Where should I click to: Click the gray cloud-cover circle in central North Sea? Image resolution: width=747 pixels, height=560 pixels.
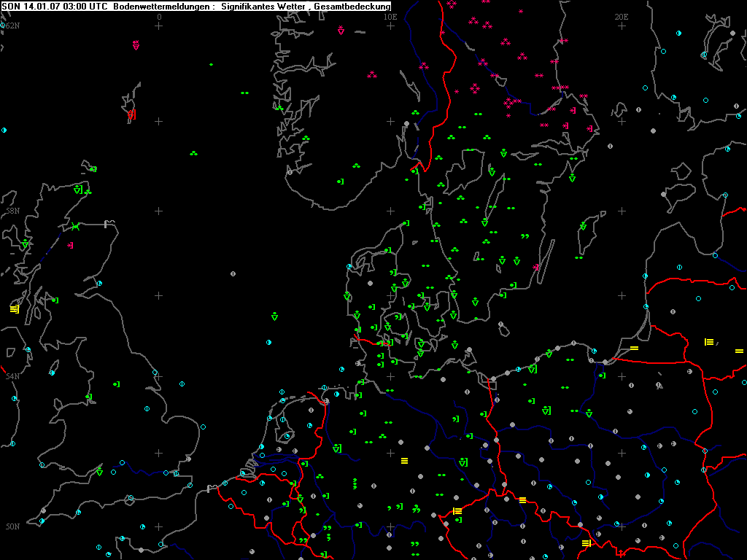pyautogui.click(x=233, y=274)
